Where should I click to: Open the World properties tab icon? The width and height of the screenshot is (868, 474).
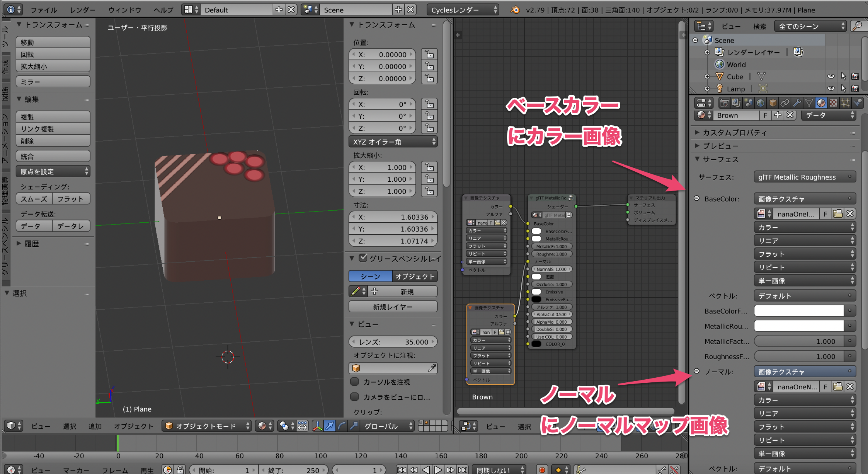761,103
